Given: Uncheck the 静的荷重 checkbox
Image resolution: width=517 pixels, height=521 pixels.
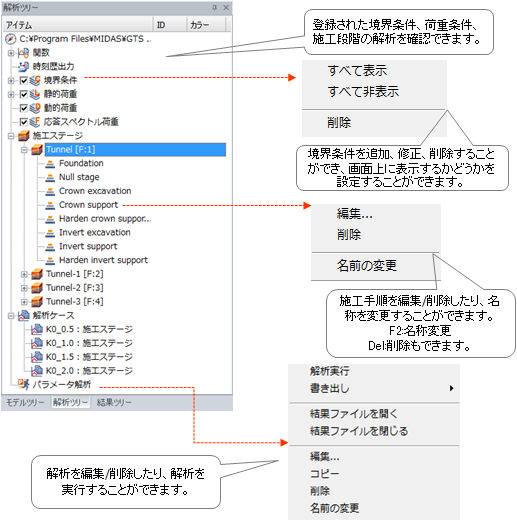Looking at the screenshot, I should point(24,94).
